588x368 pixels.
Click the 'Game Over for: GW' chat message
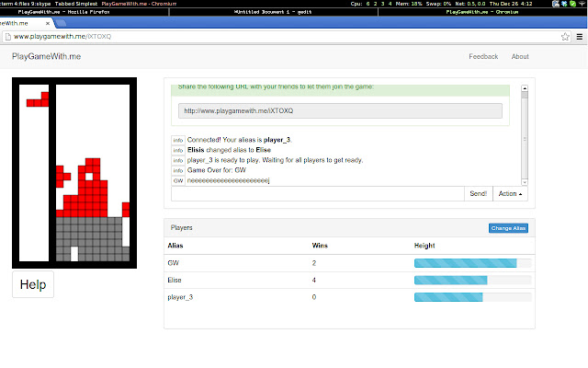(217, 170)
